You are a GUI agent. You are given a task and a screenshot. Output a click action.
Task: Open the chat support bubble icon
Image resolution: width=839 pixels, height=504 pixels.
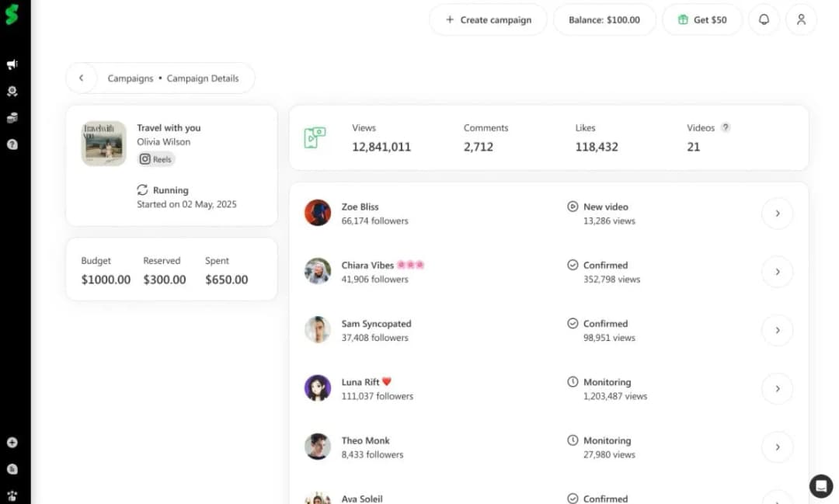click(821, 486)
